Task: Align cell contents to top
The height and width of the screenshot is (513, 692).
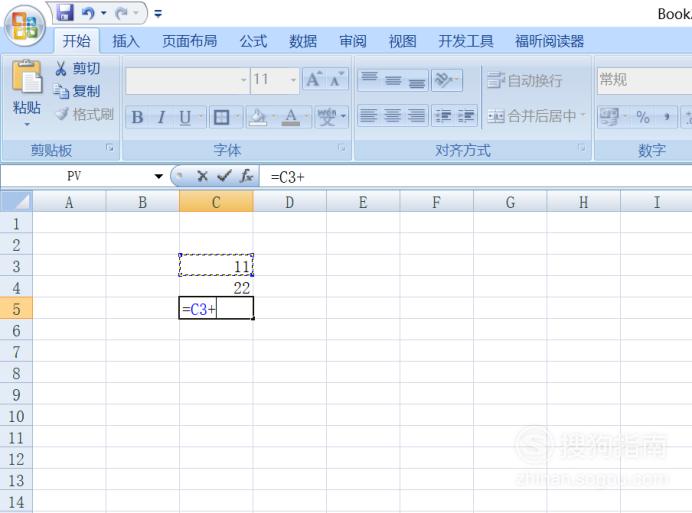Action: [370, 80]
